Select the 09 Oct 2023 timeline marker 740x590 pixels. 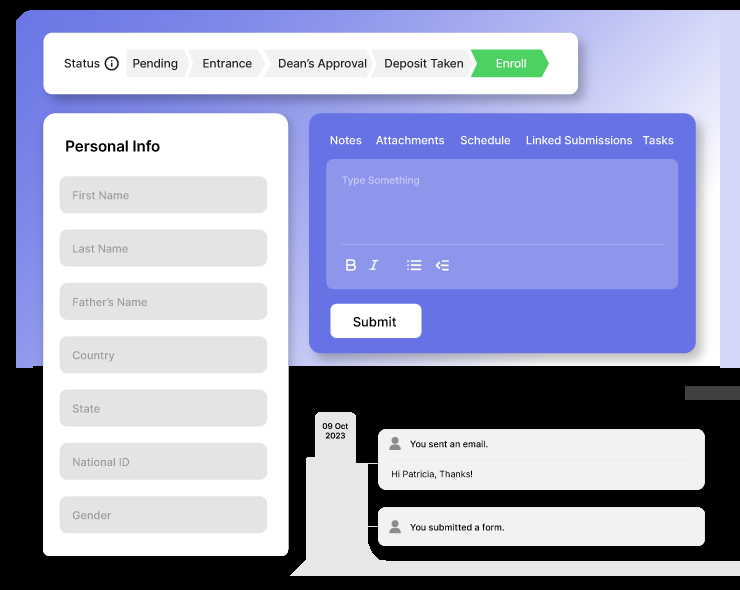[x=335, y=431]
